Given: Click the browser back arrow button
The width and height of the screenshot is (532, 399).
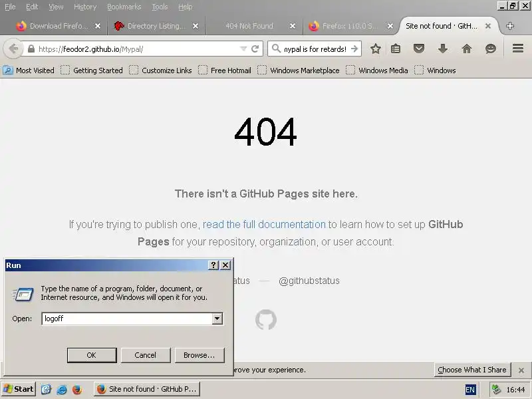Looking at the screenshot, I should [x=13, y=49].
